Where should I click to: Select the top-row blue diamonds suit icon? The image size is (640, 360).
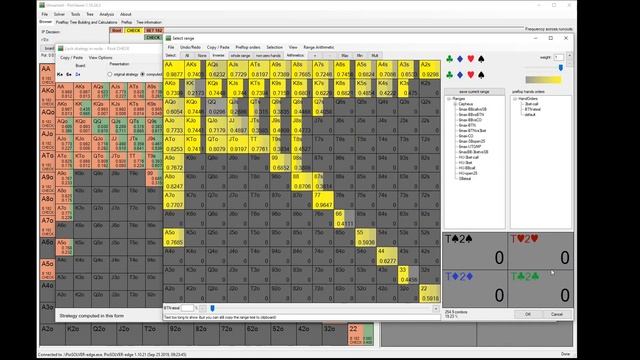click(460, 59)
